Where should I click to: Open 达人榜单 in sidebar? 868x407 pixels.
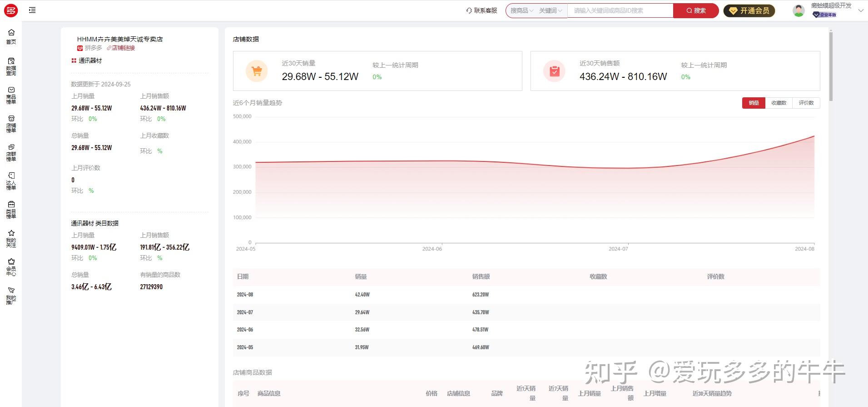11,181
